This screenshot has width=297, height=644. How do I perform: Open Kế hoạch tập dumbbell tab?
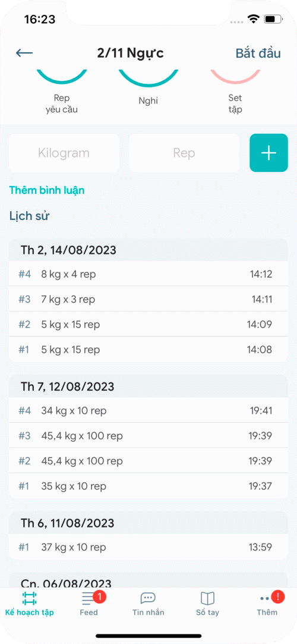point(29,599)
